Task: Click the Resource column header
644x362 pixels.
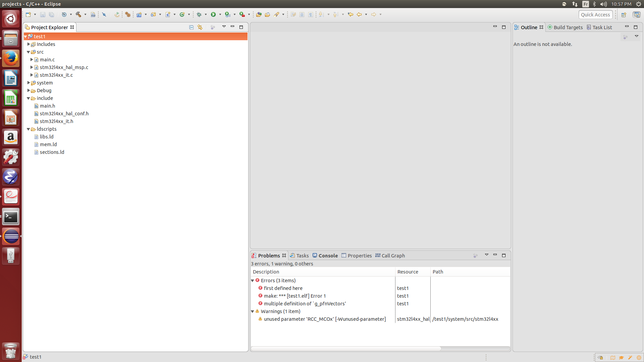Action: (413, 272)
